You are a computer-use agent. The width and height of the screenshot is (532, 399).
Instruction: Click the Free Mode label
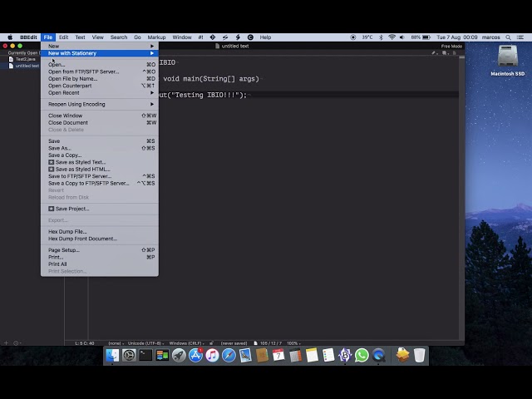pyautogui.click(x=451, y=47)
